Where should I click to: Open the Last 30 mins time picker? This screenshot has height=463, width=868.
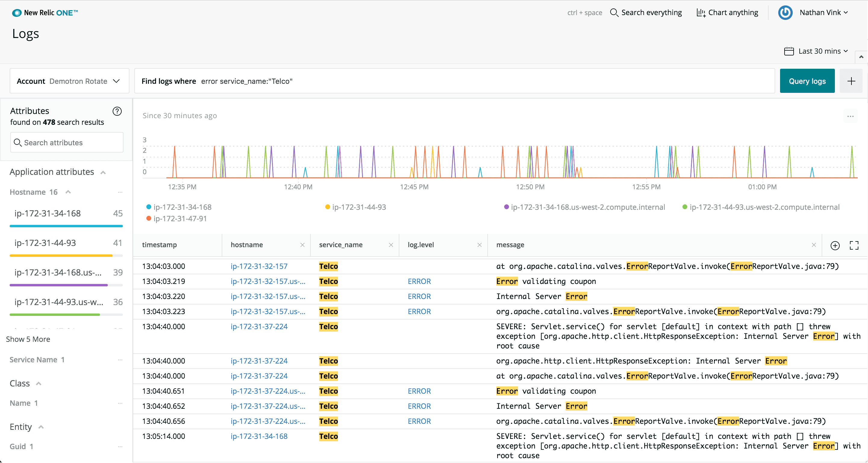(x=816, y=51)
